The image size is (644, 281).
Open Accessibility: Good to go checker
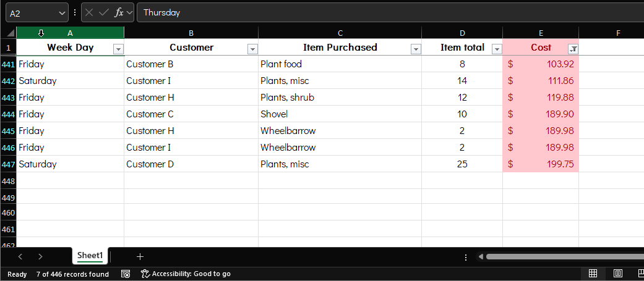pyautogui.click(x=186, y=274)
